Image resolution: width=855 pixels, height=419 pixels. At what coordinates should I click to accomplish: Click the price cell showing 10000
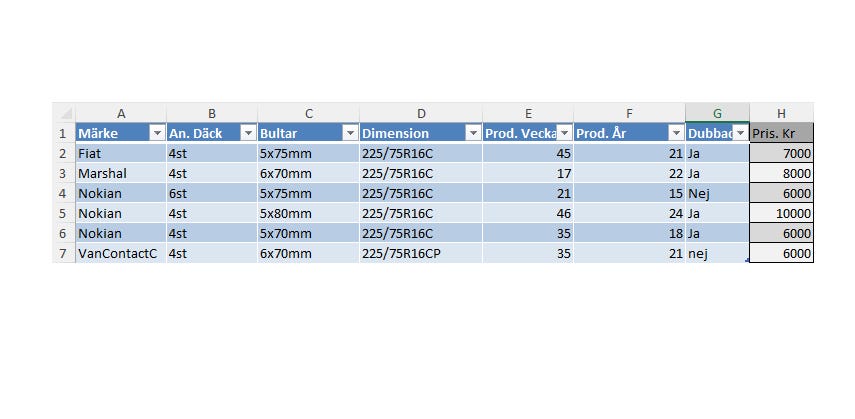pyautogui.click(x=781, y=213)
